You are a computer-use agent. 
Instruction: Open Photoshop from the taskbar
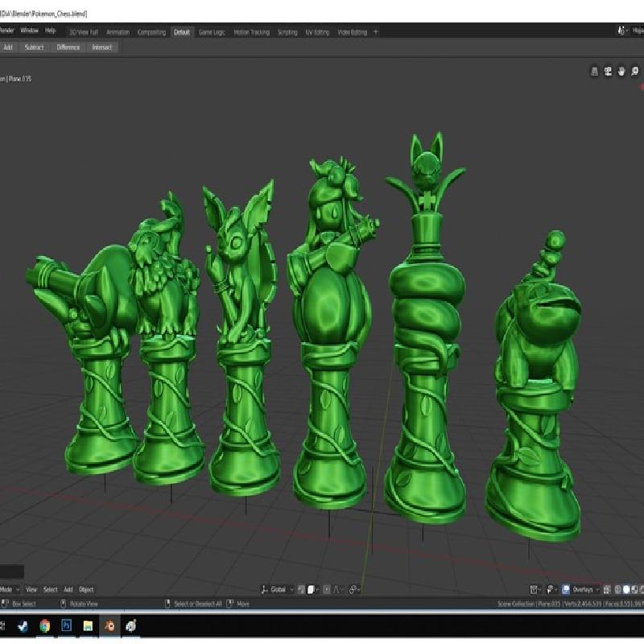click(x=66, y=625)
